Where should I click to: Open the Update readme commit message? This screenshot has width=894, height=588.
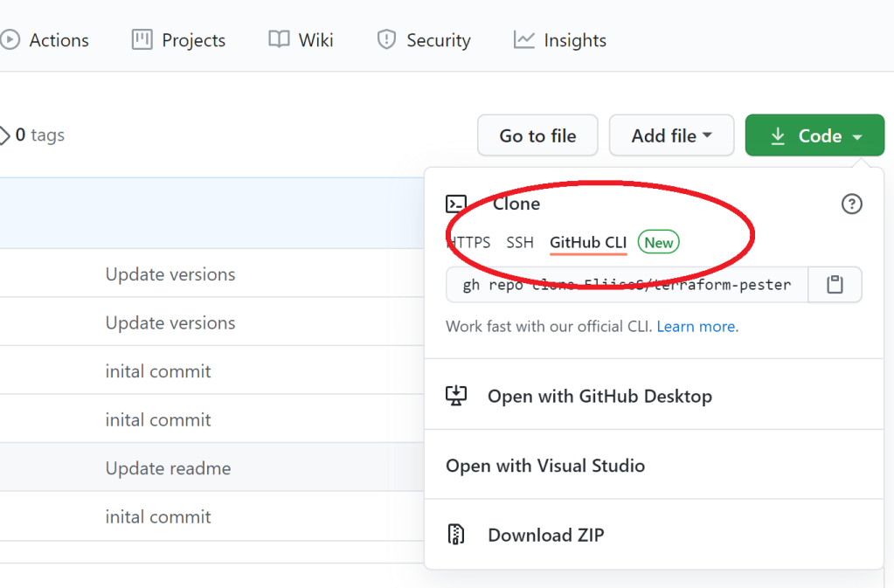(x=169, y=468)
